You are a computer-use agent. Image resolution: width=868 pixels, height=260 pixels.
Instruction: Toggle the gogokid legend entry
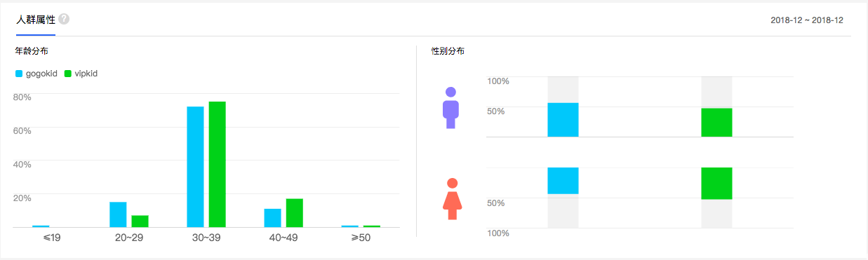click(36, 73)
